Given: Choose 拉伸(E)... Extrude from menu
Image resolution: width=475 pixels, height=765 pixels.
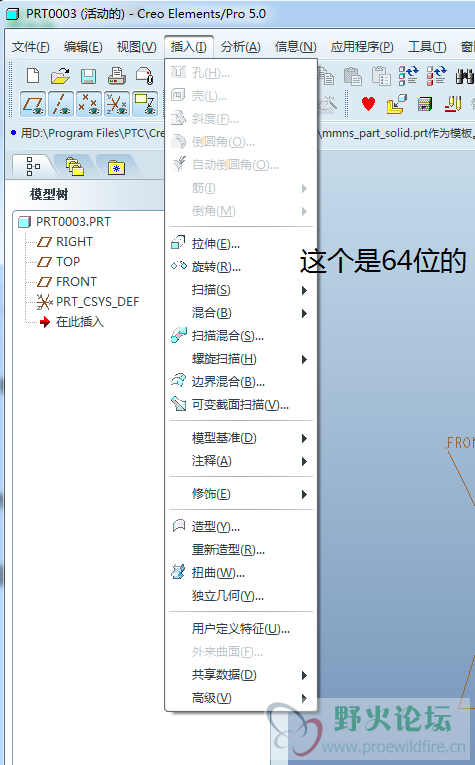Looking at the screenshot, I should pos(241,243).
